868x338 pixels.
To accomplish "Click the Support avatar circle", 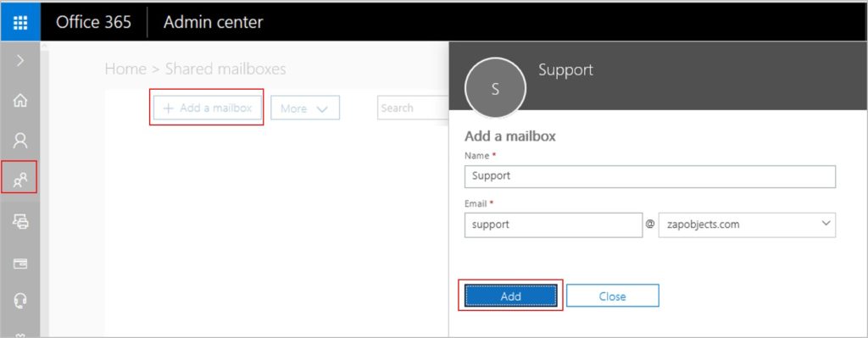I will [495, 88].
